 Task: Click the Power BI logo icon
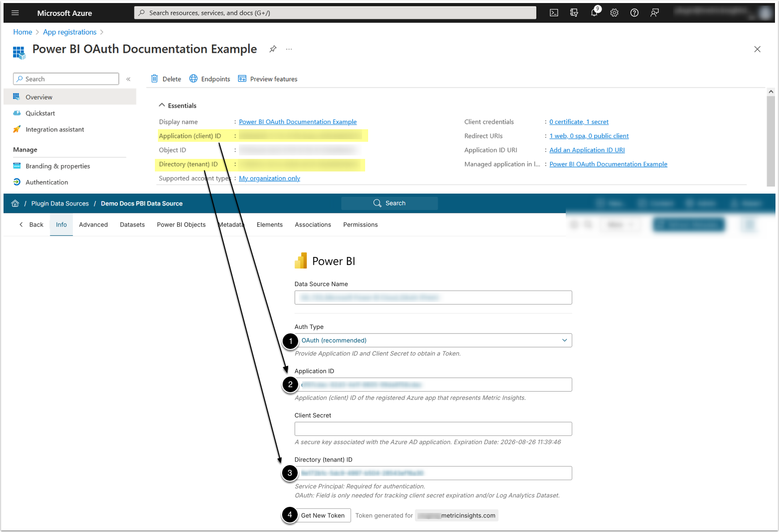click(301, 260)
